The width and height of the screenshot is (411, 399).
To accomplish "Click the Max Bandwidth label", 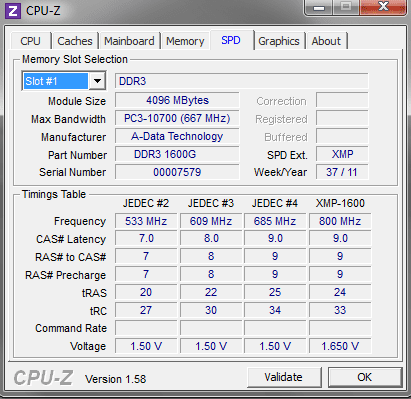I will pos(69,119).
